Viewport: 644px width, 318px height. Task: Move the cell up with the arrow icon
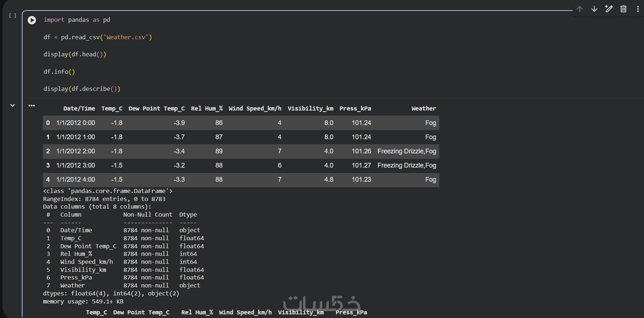(580, 9)
